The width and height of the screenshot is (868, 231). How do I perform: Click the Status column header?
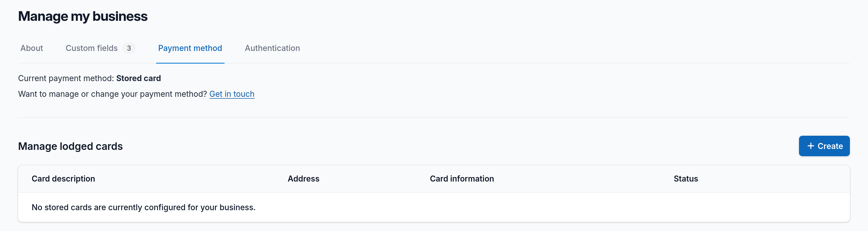click(x=686, y=179)
